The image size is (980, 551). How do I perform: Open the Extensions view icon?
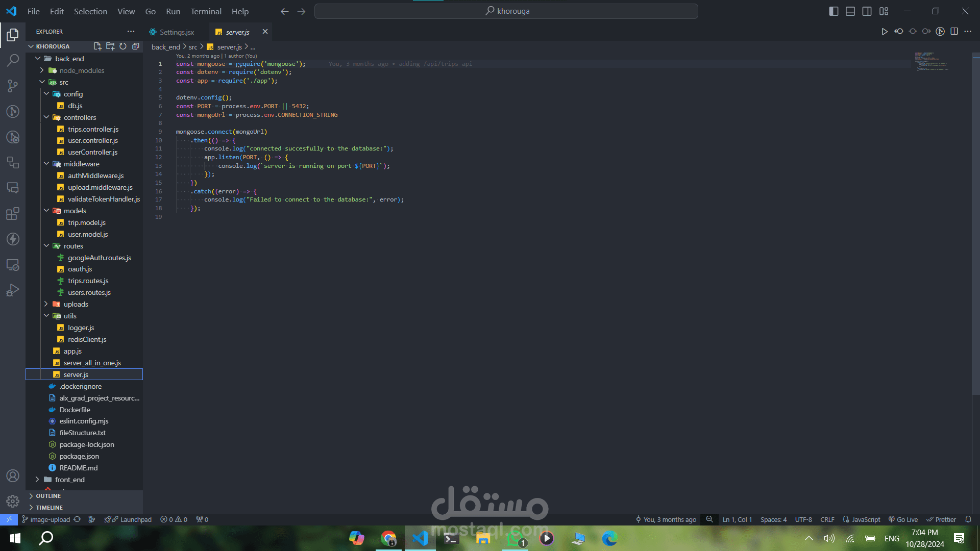(x=13, y=213)
